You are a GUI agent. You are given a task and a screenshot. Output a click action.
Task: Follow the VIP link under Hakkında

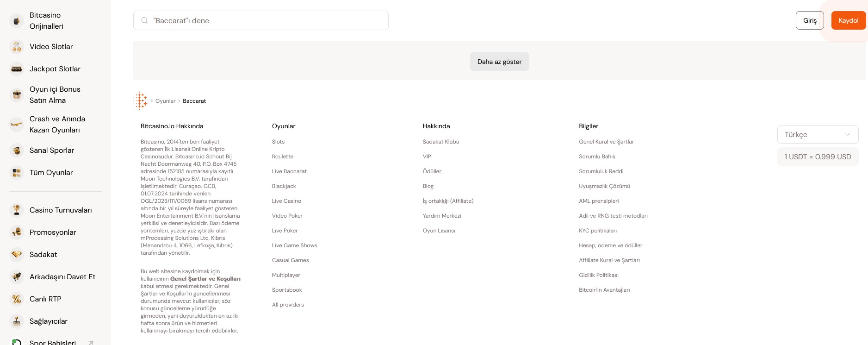point(427,157)
